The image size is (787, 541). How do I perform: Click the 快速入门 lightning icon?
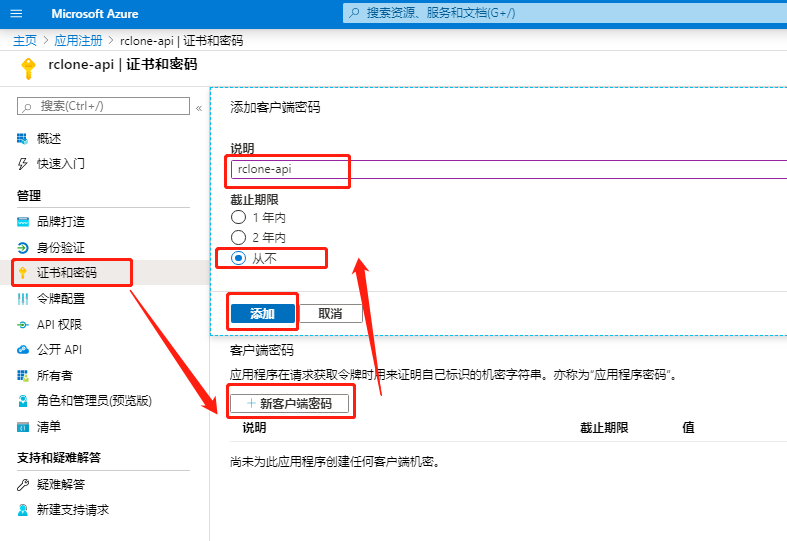(x=23, y=164)
